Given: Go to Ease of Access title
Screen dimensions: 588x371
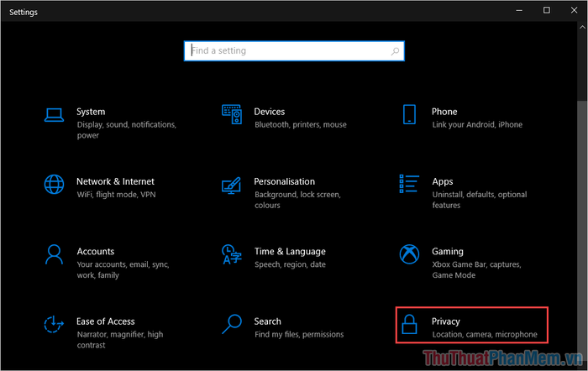Looking at the screenshot, I should 105,321.
